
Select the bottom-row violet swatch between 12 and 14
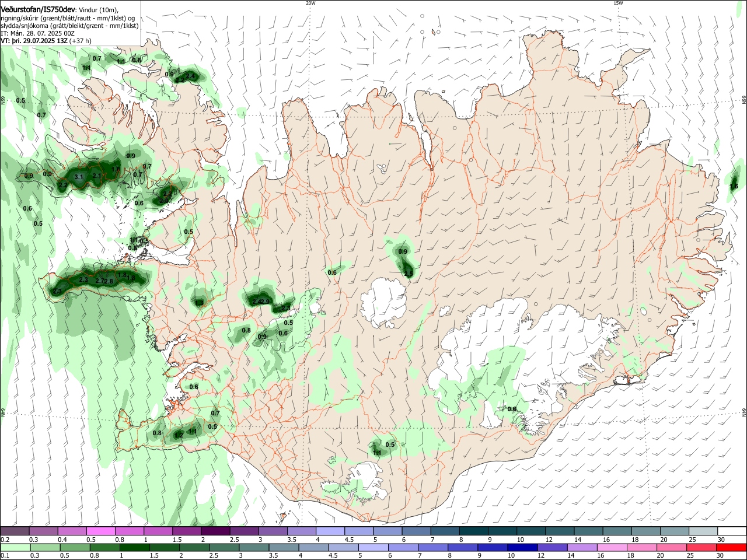[552, 547]
